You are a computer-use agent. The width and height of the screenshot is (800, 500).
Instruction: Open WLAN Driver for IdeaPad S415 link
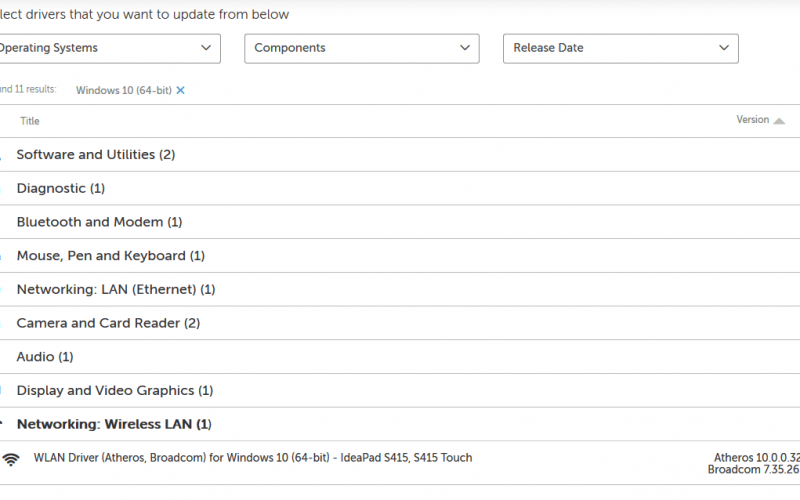[253, 458]
